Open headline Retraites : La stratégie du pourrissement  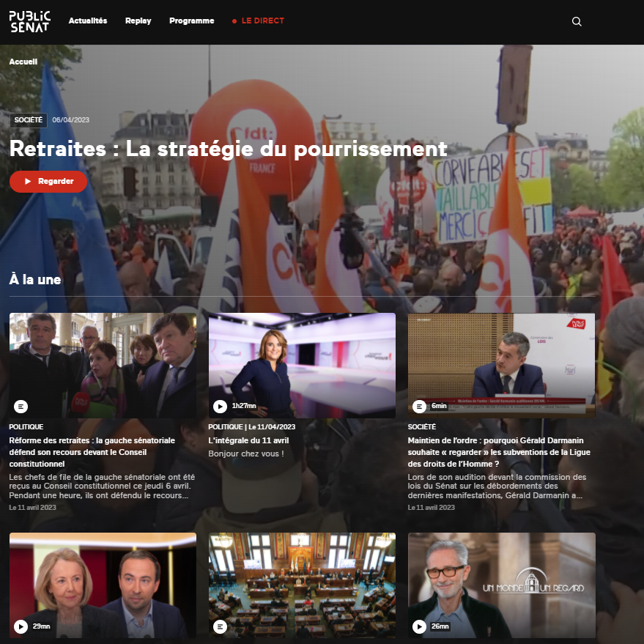click(228, 149)
